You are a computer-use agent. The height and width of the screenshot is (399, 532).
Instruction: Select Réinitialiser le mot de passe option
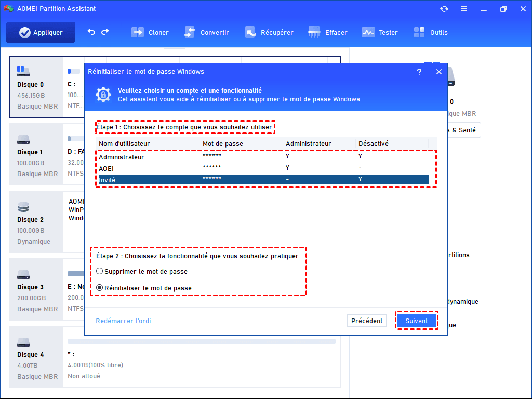point(100,288)
